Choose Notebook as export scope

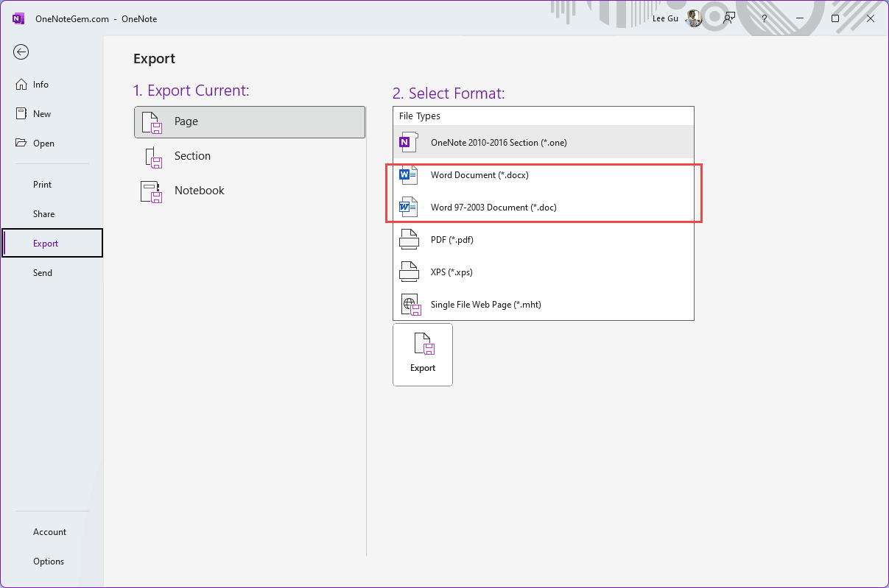point(250,191)
